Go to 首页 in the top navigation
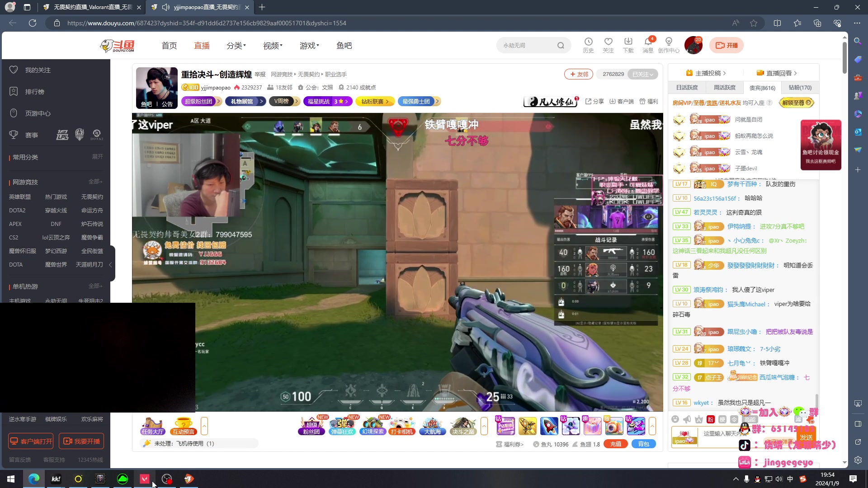Image resolution: width=868 pixels, height=488 pixels. click(x=169, y=46)
